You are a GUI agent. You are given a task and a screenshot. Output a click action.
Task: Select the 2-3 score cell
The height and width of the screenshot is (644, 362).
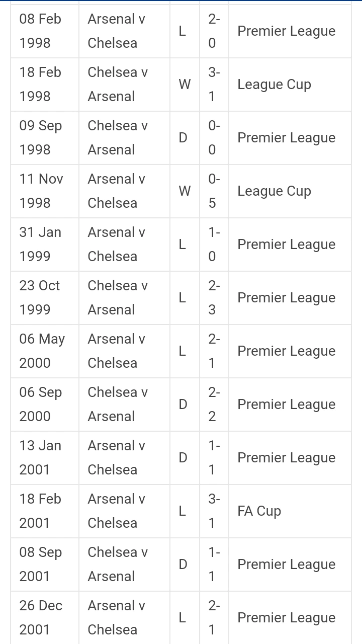point(213,298)
